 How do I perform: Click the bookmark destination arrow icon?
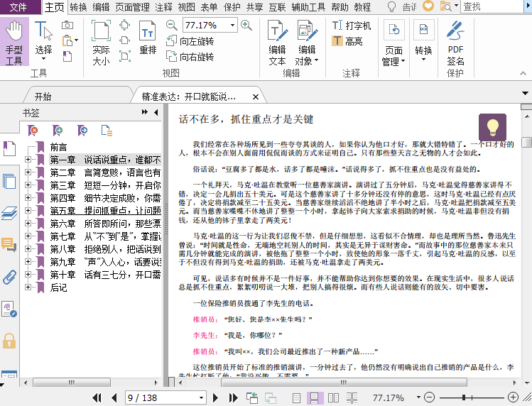(x=82, y=130)
